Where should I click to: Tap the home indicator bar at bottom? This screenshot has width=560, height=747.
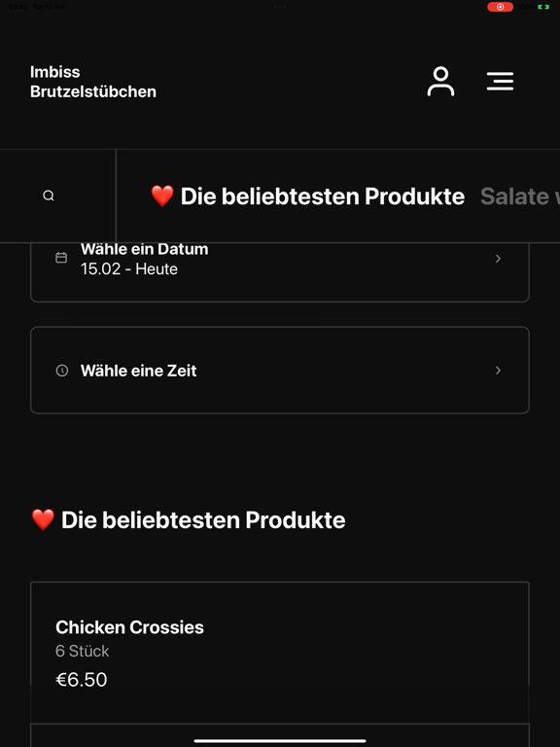point(280,741)
